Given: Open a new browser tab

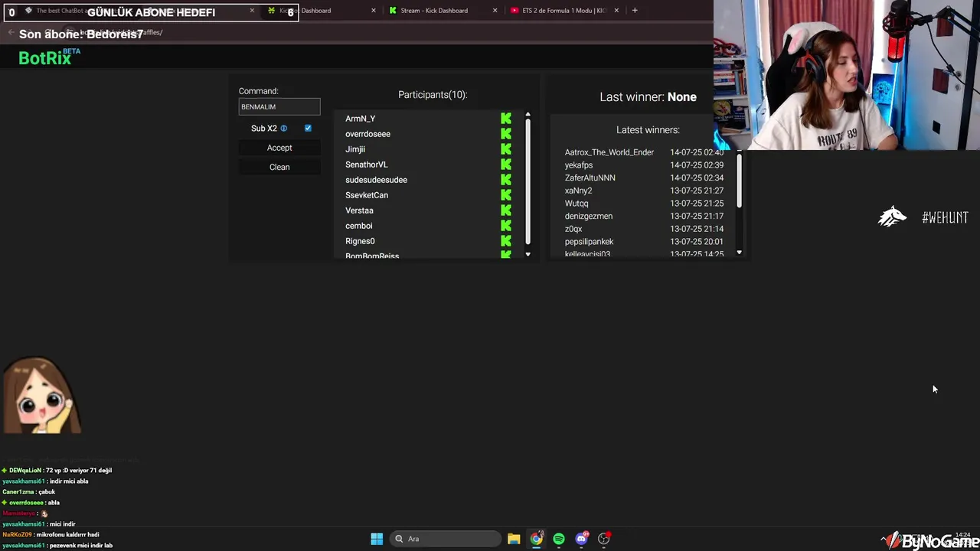Looking at the screenshot, I should pos(635,11).
